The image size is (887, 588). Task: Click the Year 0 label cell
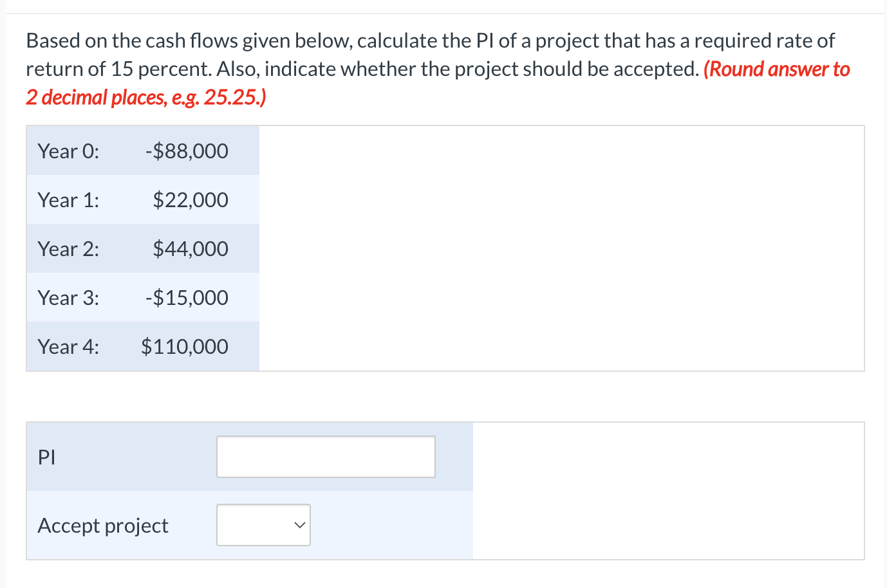(x=68, y=151)
